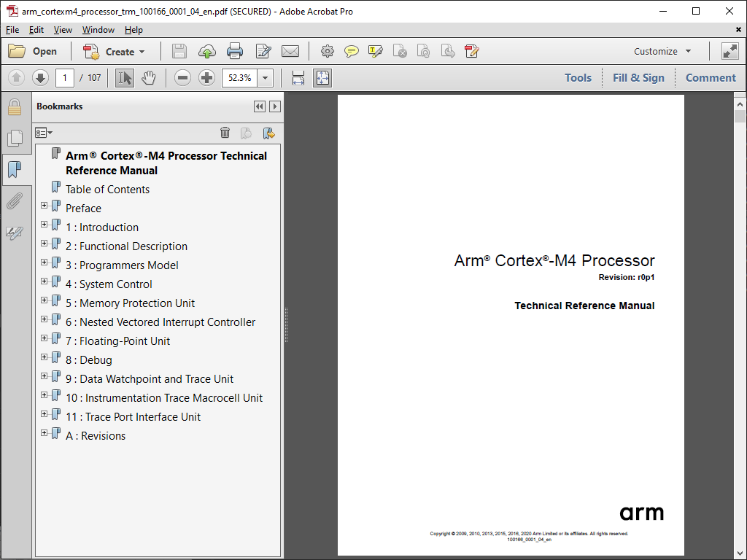747x560 pixels.
Task: Open the zoom level dropdown arrow
Action: [x=266, y=77]
